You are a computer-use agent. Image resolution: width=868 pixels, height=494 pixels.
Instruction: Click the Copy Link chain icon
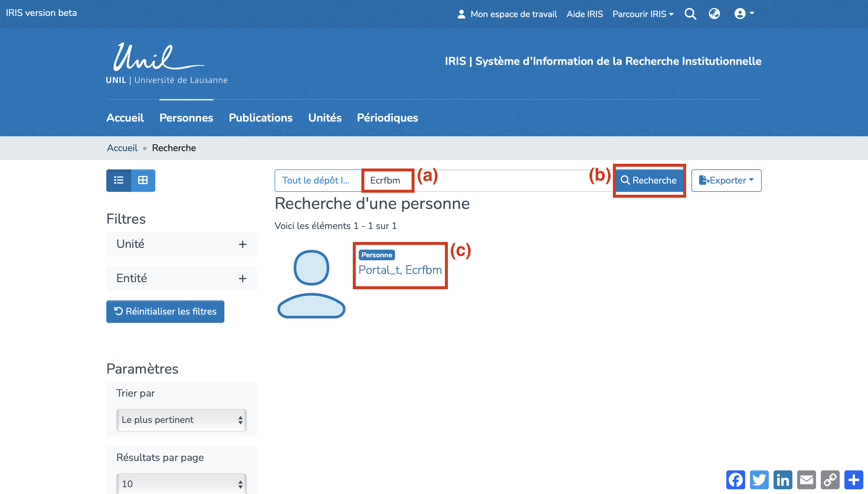point(830,480)
